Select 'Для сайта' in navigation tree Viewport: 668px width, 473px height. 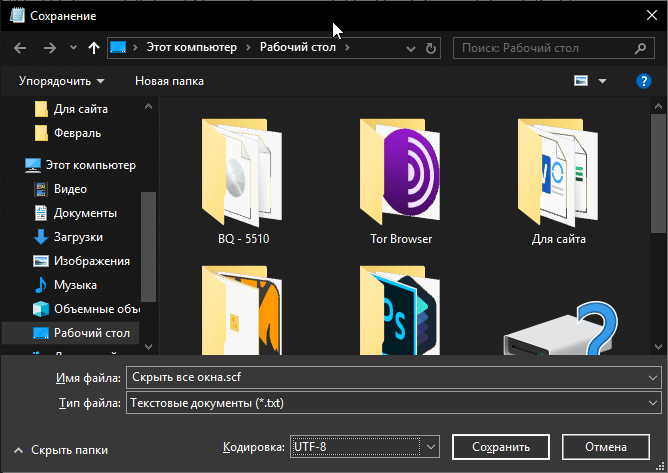coord(81,109)
